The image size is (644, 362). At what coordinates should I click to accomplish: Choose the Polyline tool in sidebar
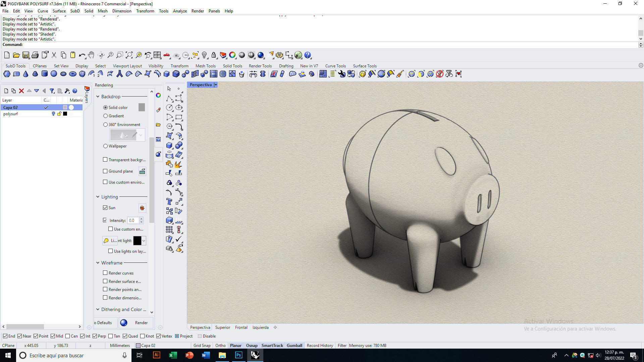(169, 99)
